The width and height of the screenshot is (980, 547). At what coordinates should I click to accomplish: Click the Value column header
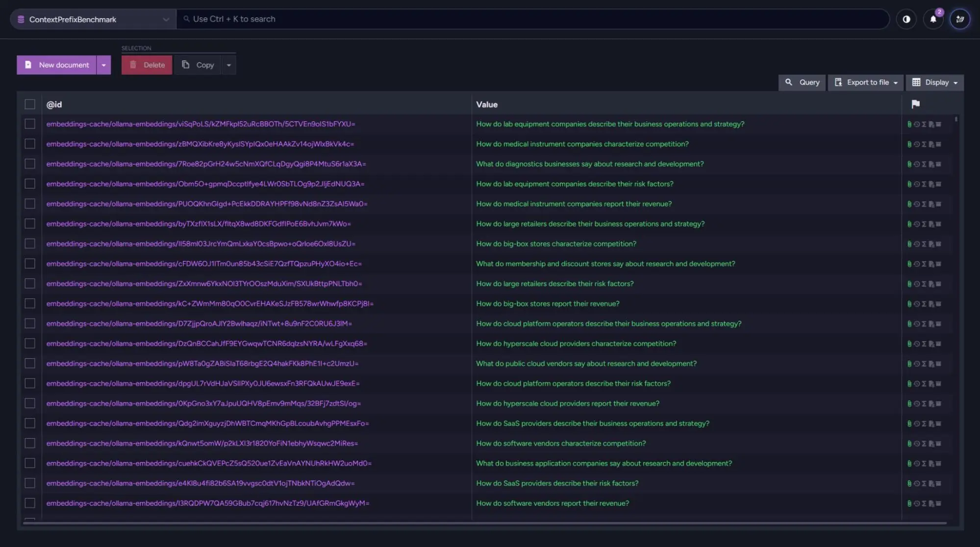pos(487,104)
